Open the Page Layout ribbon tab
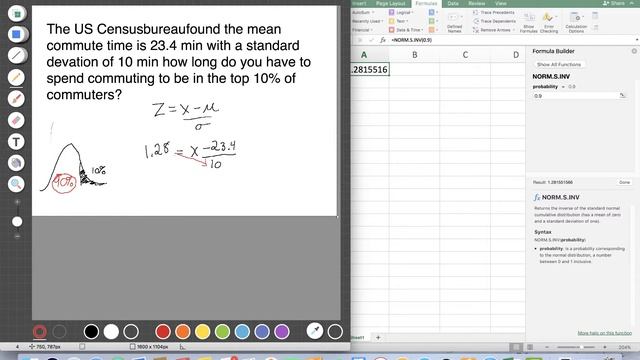 pos(391,3)
